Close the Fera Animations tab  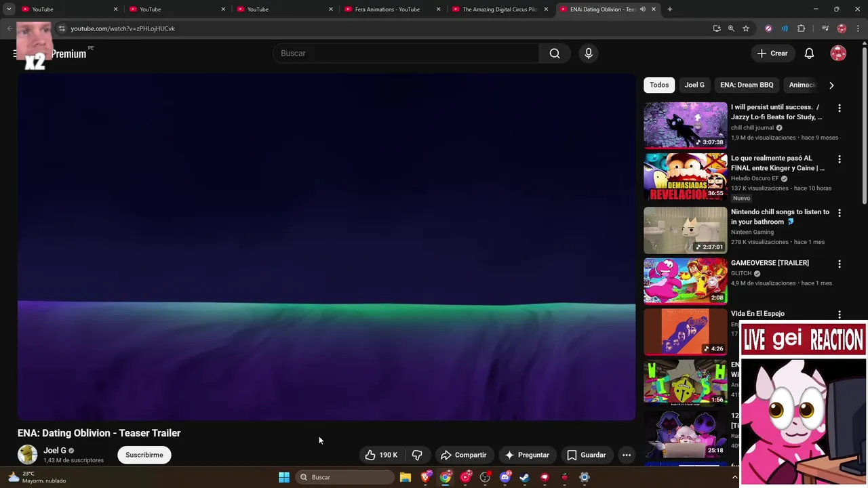click(438, 9)
